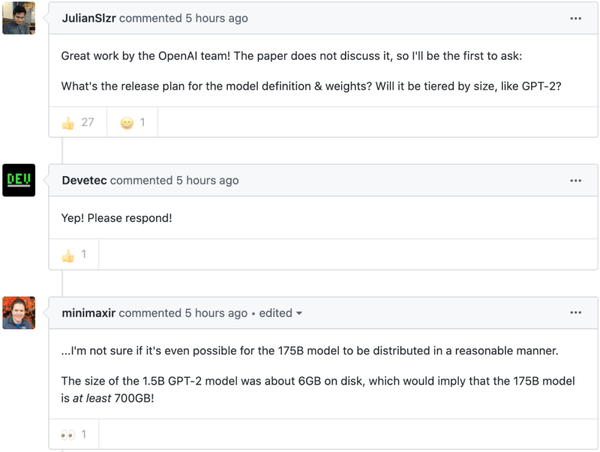This screenshot has width=600, height=452.
Task: Click Devetec's '5 hours ago' timestamp
Action: [207, 180]
